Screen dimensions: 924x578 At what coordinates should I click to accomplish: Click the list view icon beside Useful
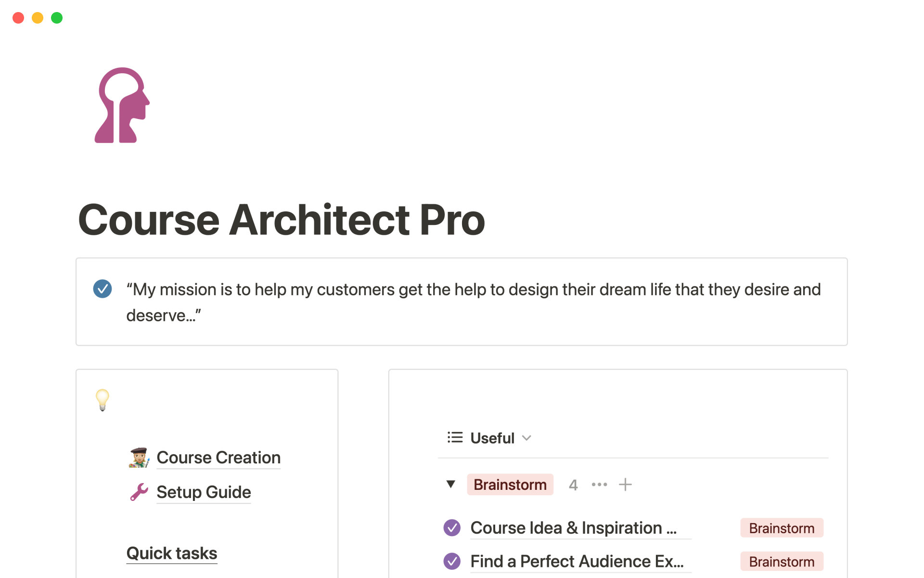point(455,437)
